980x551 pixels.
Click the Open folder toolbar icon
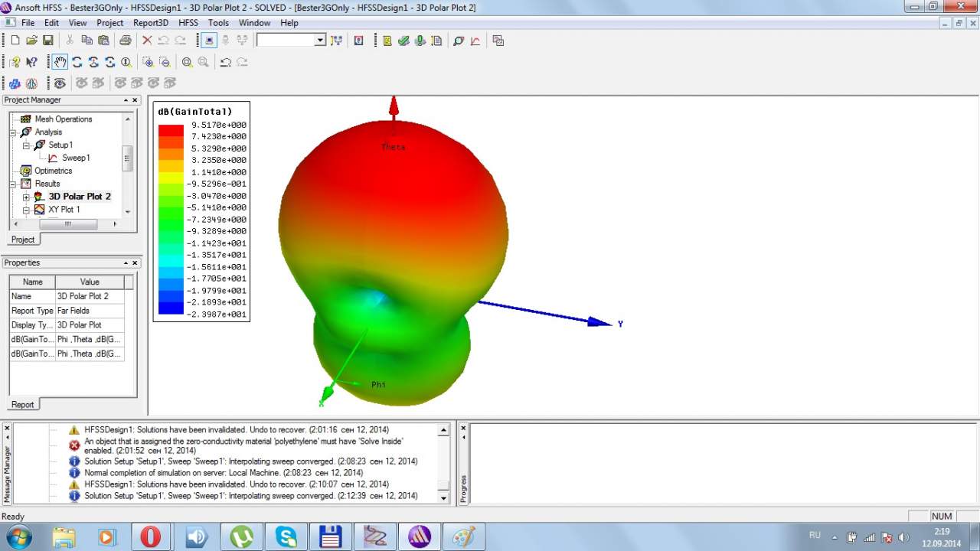click(31, 41)
